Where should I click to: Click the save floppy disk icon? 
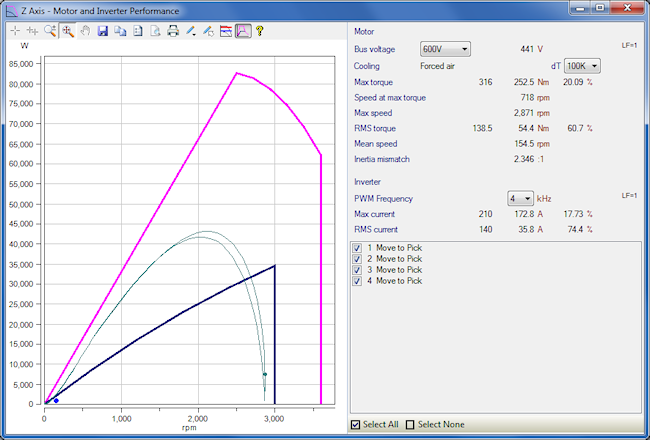(x=103, y=31)
